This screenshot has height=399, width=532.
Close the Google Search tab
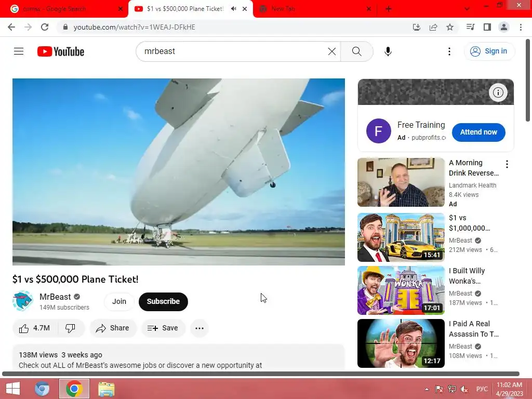pyautogui.click(x=120, y=9)
